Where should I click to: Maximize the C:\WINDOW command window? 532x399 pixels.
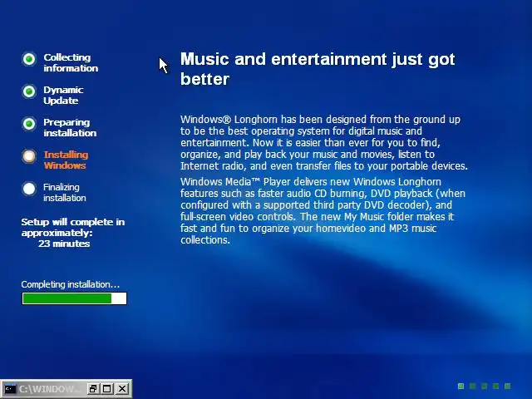(107, 389)
